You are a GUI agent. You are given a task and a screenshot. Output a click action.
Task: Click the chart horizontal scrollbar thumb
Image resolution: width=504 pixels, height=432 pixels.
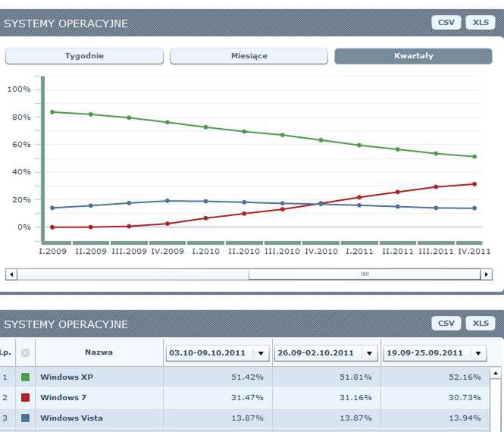(x=365, y=274)
